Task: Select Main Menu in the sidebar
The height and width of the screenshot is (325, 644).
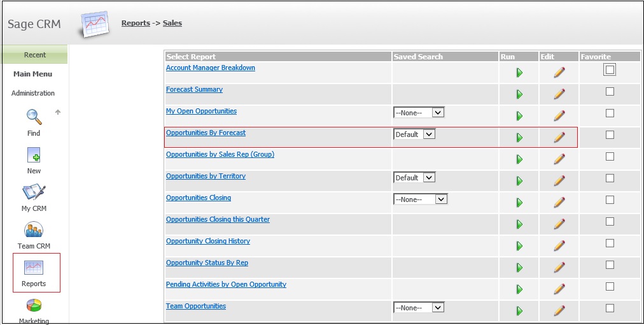Action: 33,74
